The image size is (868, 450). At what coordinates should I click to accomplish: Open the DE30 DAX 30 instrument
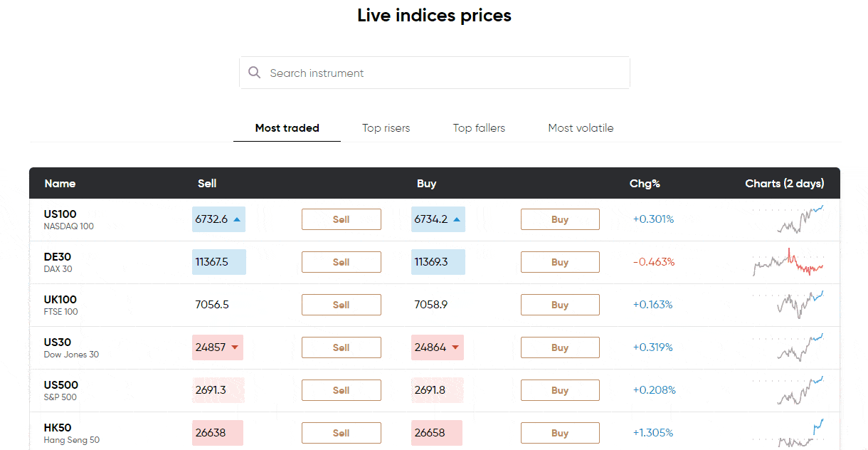coord(58,262)
